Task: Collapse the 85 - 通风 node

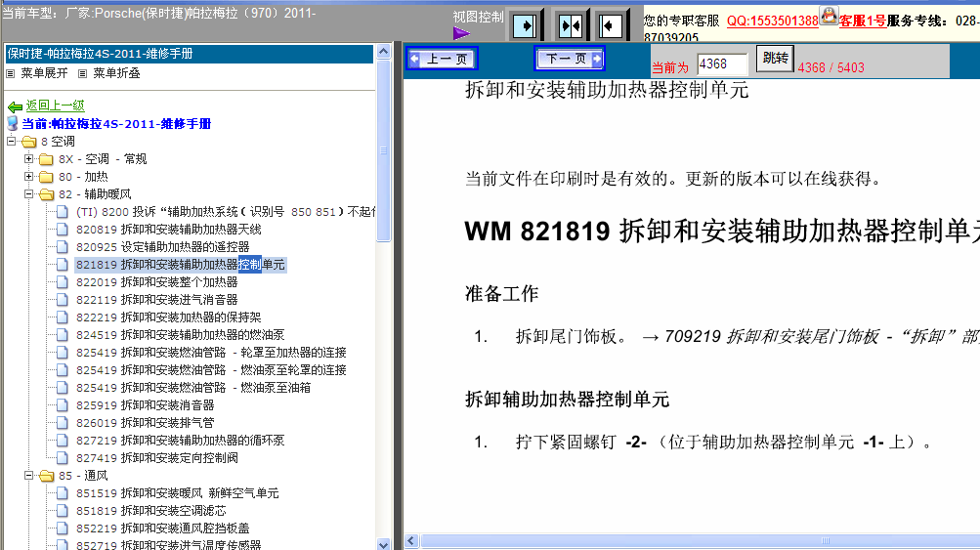Action: pyautogui.click(x=28, y=475)
